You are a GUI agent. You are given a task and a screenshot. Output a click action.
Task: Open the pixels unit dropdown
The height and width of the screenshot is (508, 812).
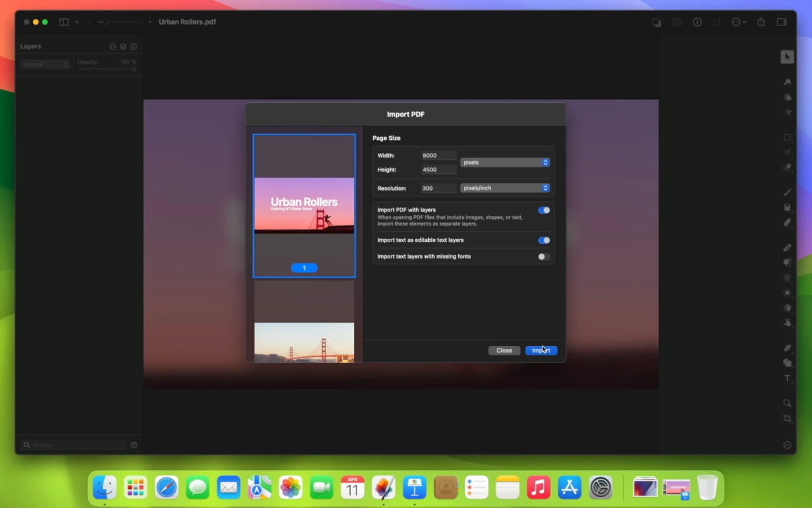(505, 162)
